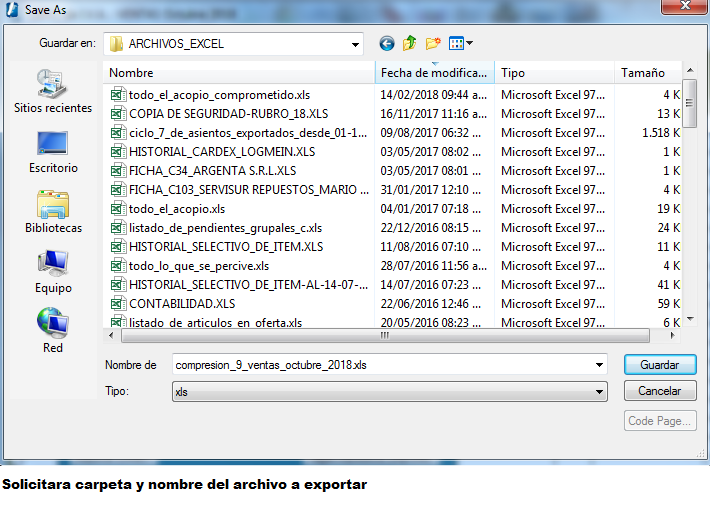Select file ciclo_7_de_asientos_exportados_desde_01-1...
This screenshot has width=710, height=505.
click(248, 133)
